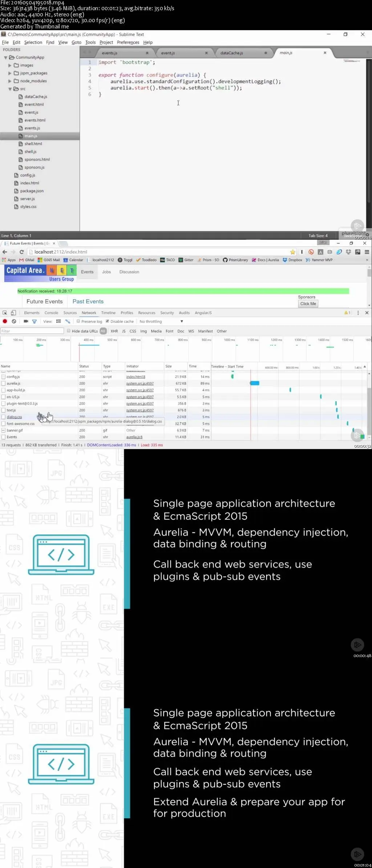Click the overview waterfall view icon
The height and width of the screenshot is (868, 372).
(x=68, y=321)
